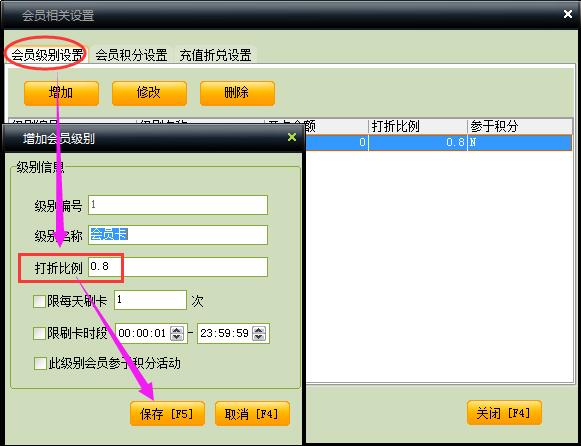Increase the end time 23:59:59 spinner
This screenshot has height=446, width=581.
(259, 330)
